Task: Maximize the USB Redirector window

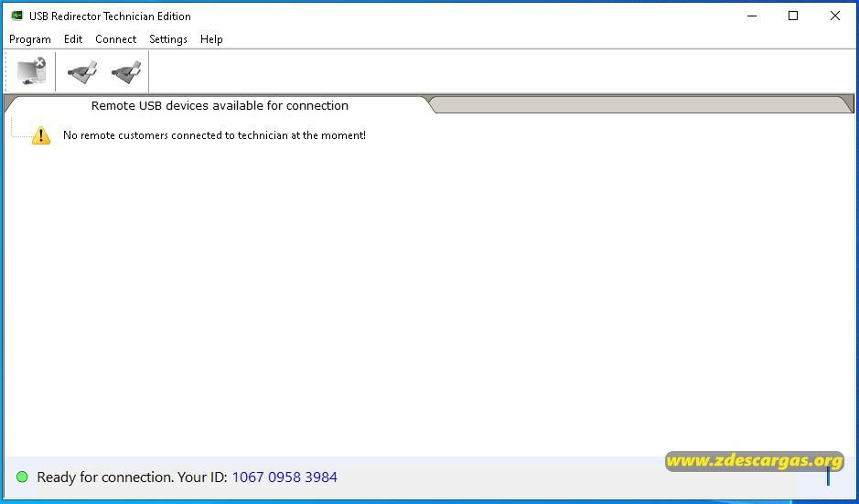Action: pos(793,16)
